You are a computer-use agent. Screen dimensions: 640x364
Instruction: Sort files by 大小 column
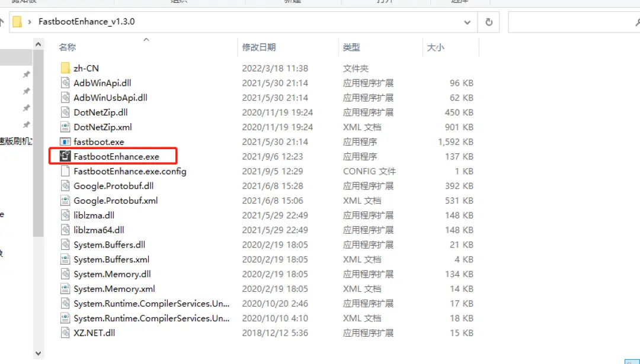click(436, 47)
